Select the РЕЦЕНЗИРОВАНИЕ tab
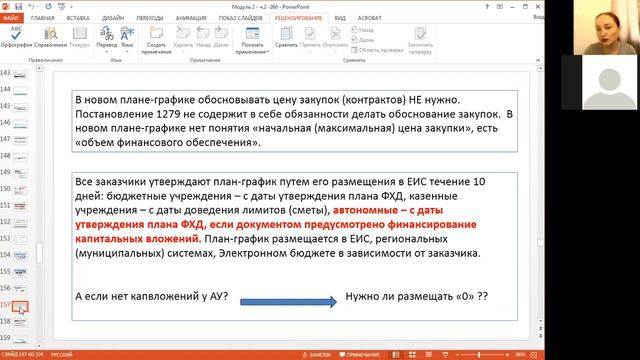 [x=298, y=18]
